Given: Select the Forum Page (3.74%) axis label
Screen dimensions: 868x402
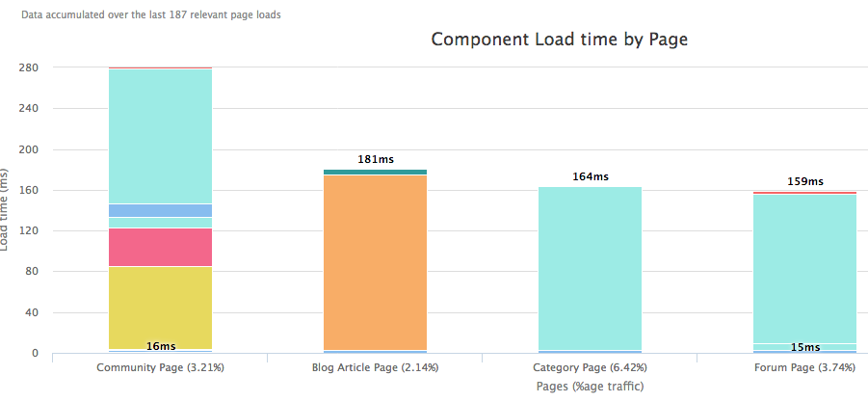Looking at the screenshot, I should coord(804,367).
